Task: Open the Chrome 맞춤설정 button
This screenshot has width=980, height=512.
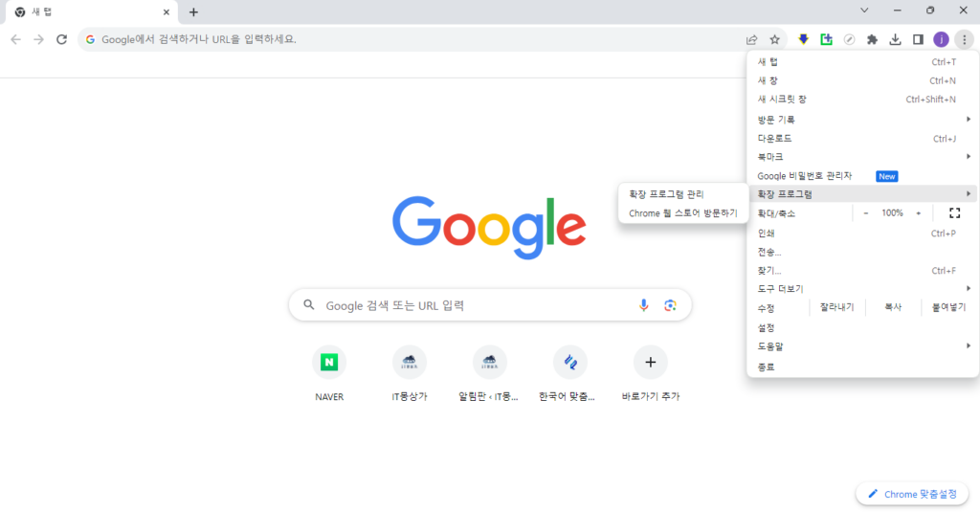Action: pos(912,494)
